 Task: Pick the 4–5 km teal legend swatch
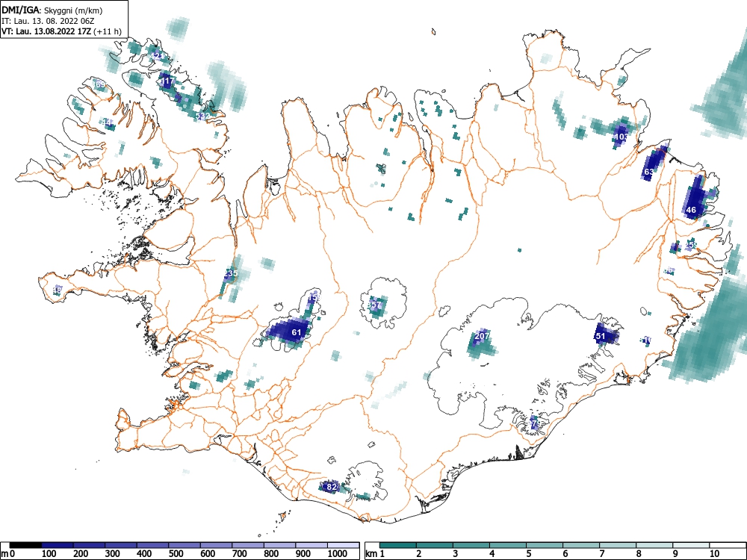pos(508,545)
